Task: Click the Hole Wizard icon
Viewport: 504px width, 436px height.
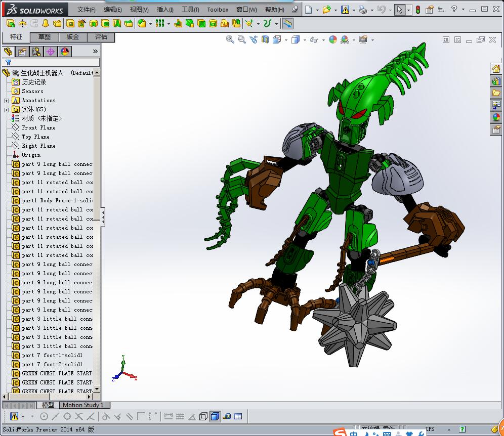Action: [x=81, y=23]
